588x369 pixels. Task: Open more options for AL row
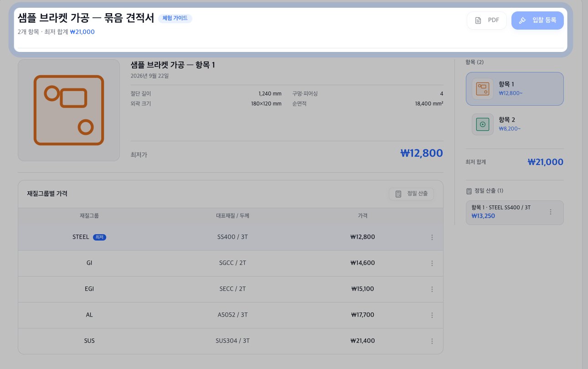pos(432,315)
